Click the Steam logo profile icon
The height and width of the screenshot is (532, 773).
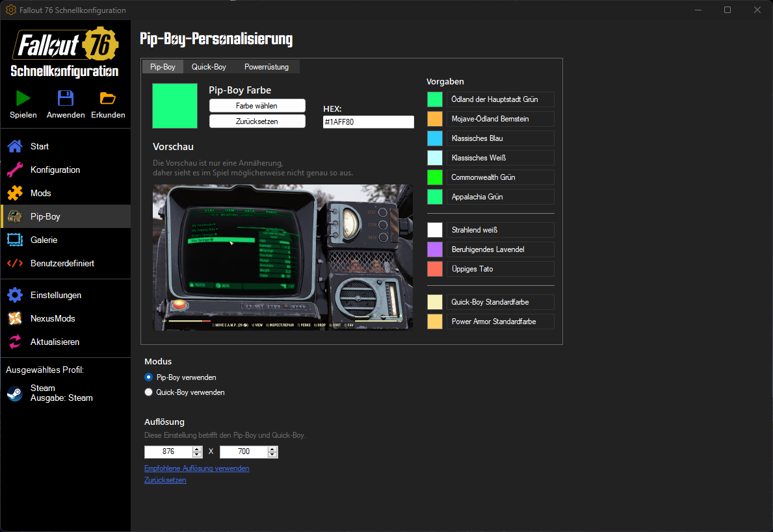click(15, 394)
